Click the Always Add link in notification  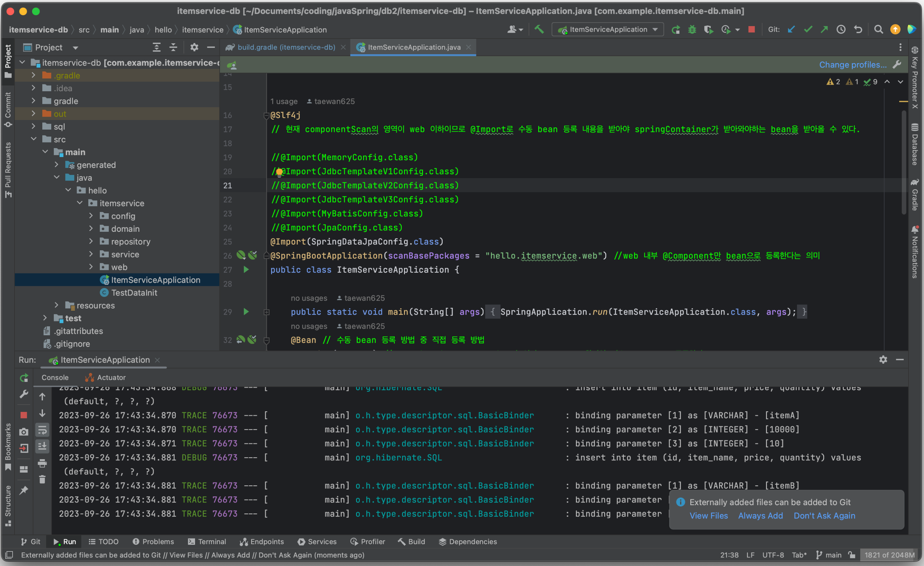(x=760, y=516)
